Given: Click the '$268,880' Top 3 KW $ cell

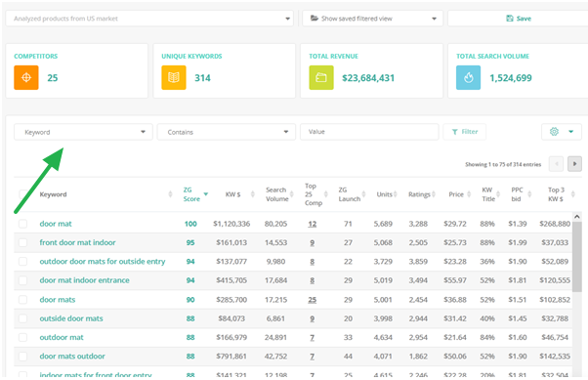Looking at the screenshot, I should pyautogui.click(x=555, y=224).
